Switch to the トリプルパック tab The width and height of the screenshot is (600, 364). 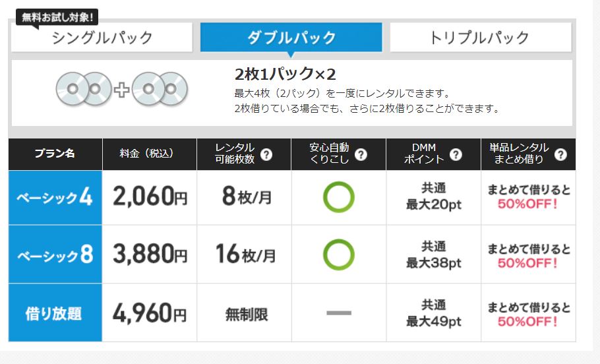481,37
